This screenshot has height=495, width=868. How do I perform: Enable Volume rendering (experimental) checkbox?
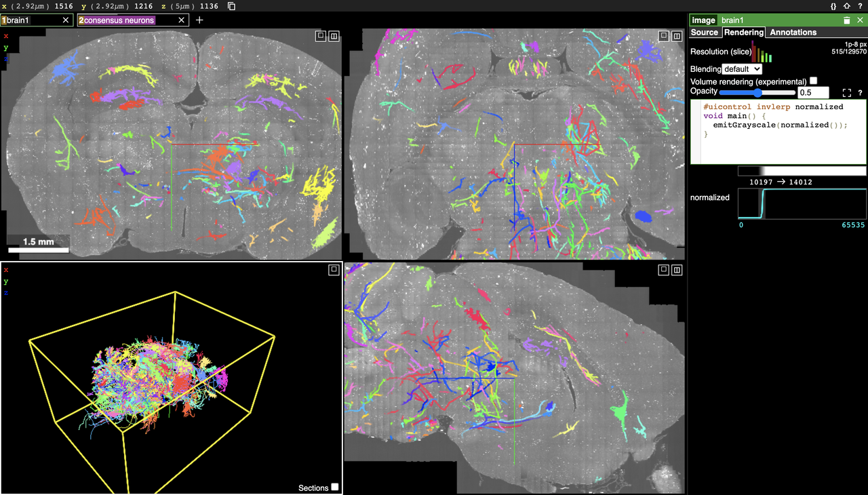(813, 81)
